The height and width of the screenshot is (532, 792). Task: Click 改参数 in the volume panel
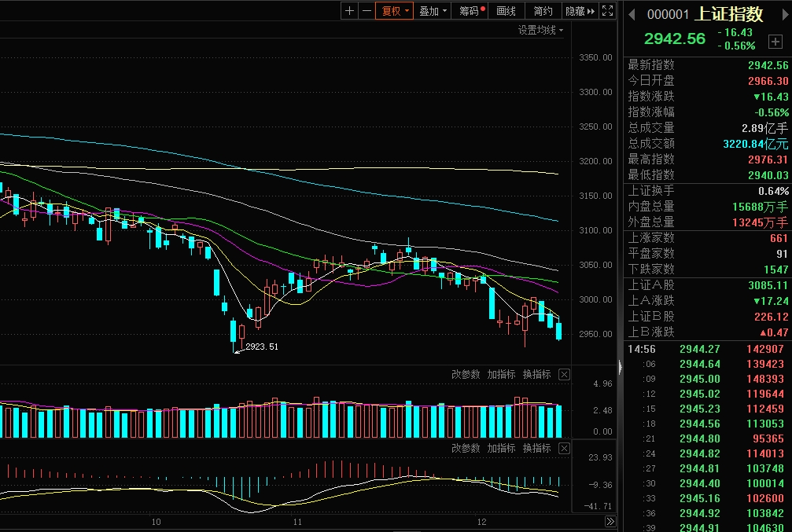click(x=466, y=375)
